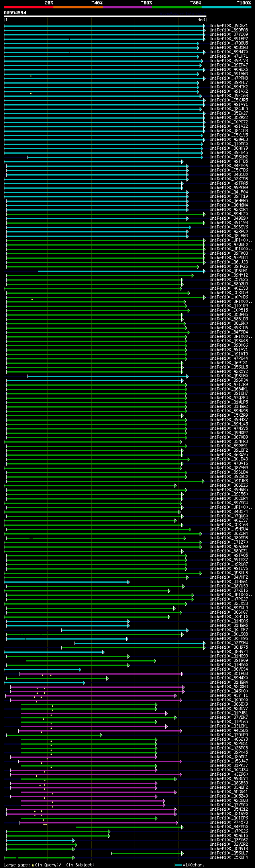Click the query end position label 463

coord(201,20)
